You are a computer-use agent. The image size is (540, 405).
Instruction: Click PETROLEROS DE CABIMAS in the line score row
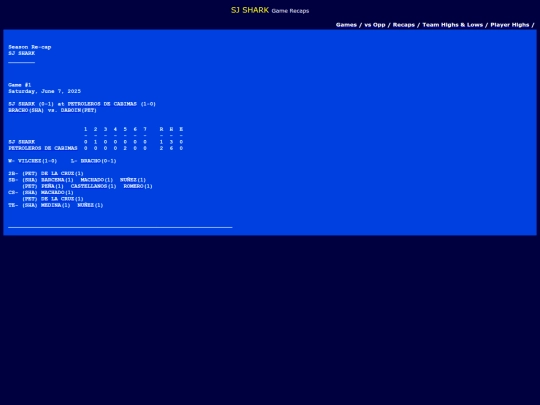pyautogui.click(x=43, y=148)
